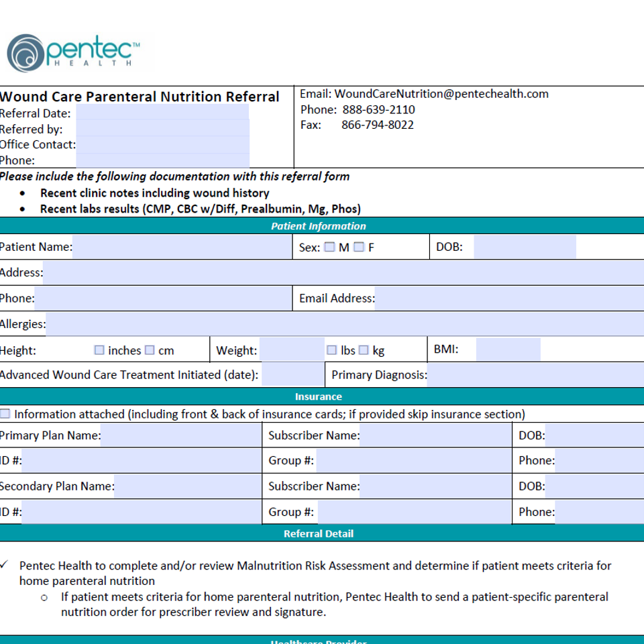The height and width of the screenshot is (644, 644).
Task: Select the Weight entry field
Action: (291, 350)
